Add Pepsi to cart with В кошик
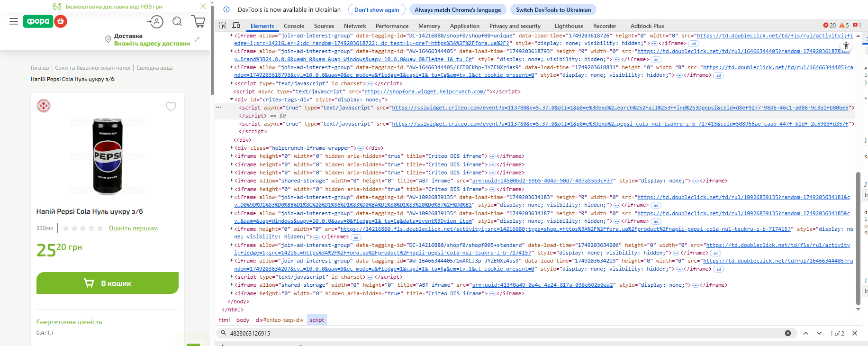The height and width of the screenshot is (346, 868). 108,283
